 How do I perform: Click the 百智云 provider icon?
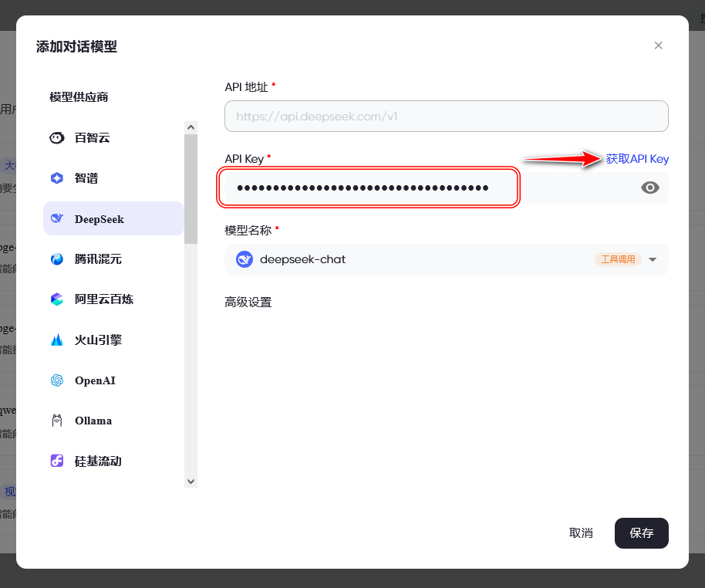(x=56, y=137)
